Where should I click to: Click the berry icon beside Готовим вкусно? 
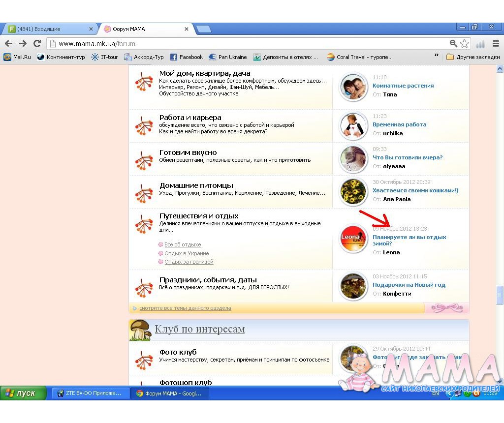tap(144, 160)
